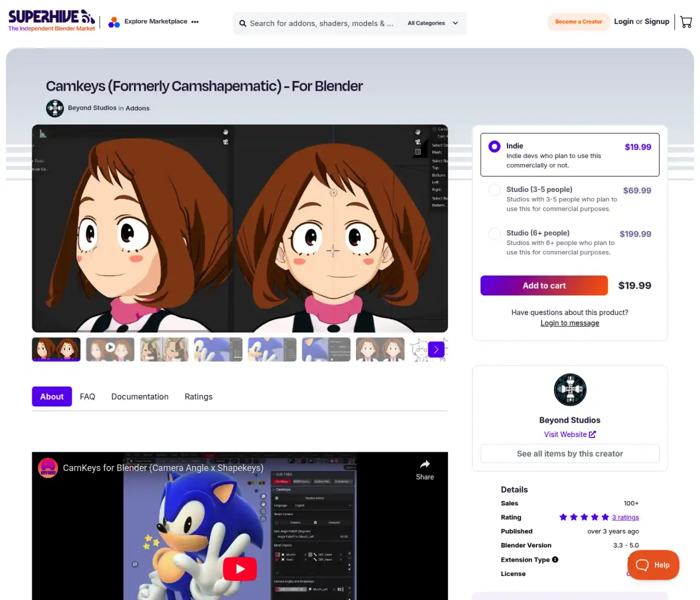Click the Add to cart button

click(544, 286)
